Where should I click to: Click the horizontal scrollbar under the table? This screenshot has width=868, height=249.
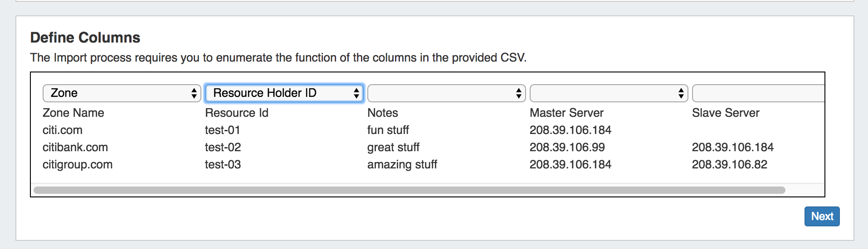[409, 190]
